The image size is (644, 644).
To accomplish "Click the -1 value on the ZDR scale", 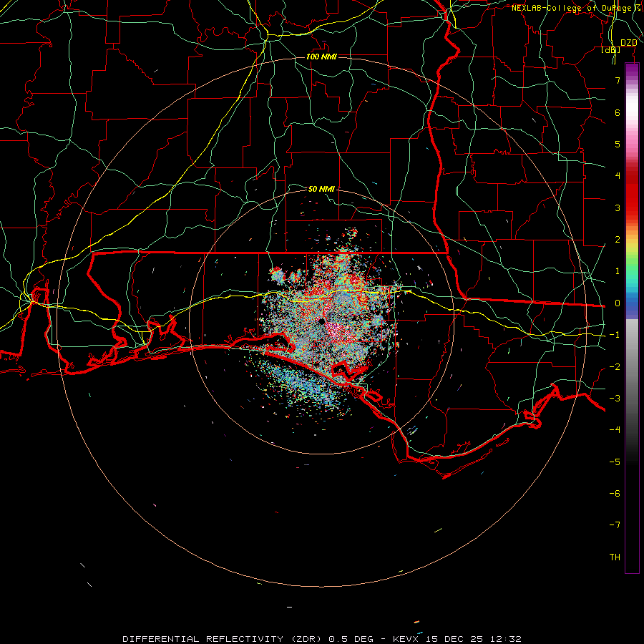I will (x=615, y=335).
